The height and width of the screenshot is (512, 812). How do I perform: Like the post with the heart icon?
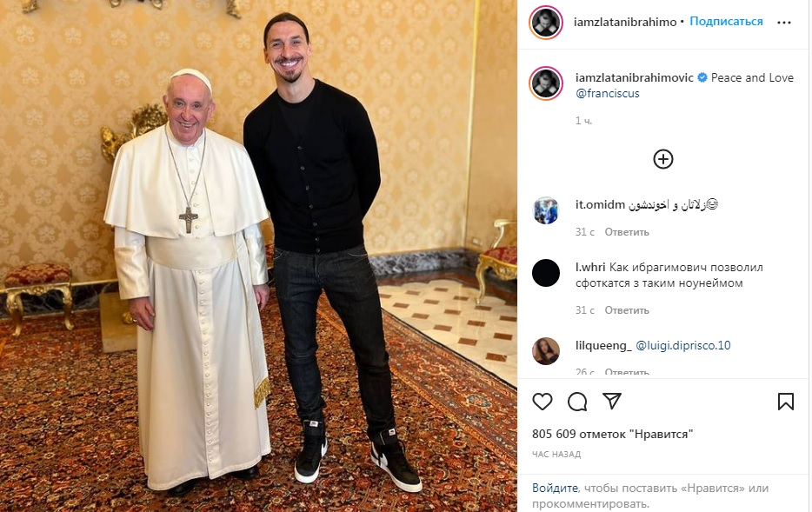point(542,402)
